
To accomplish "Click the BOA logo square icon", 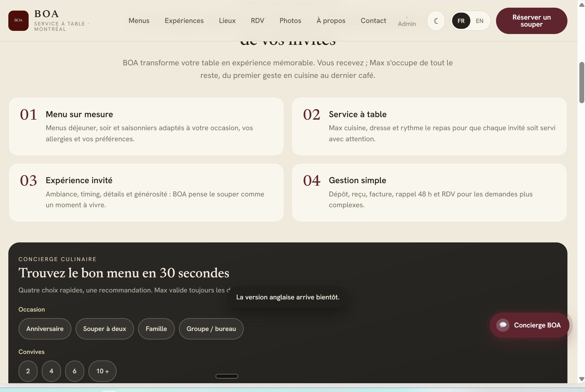I will point(18,21).
